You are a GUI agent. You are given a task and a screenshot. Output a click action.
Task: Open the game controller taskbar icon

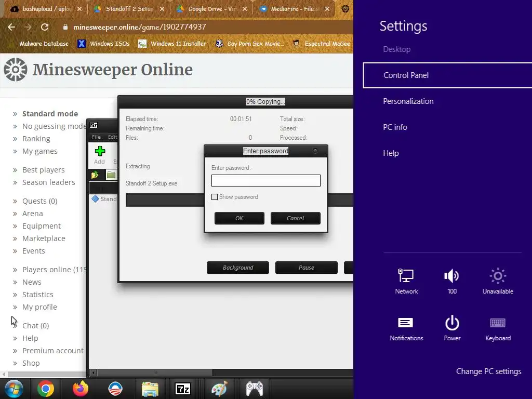[255, 389]
